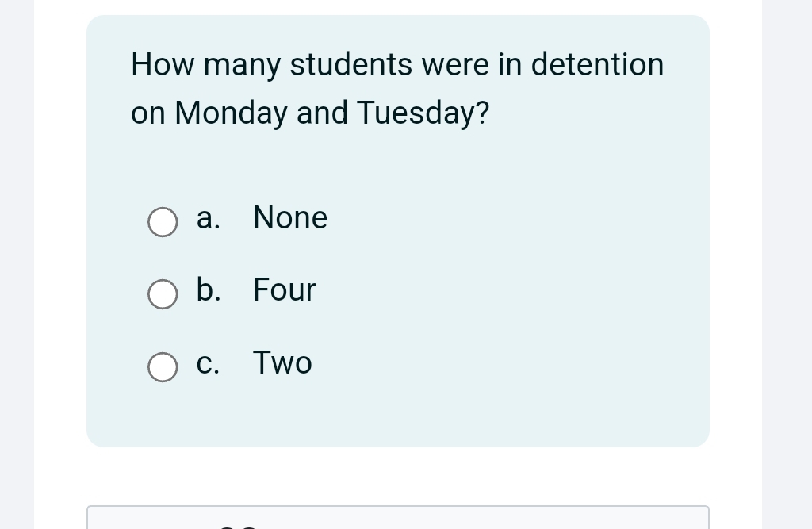Click the word "detention" in the question
The height and width of the screenshot is (529, 812).
597,64
